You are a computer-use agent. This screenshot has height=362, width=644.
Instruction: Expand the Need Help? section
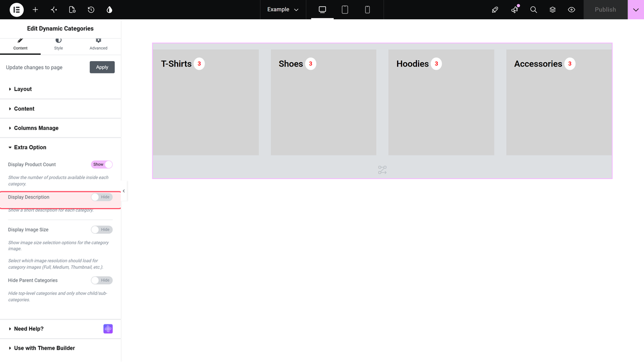click(60, 329)
